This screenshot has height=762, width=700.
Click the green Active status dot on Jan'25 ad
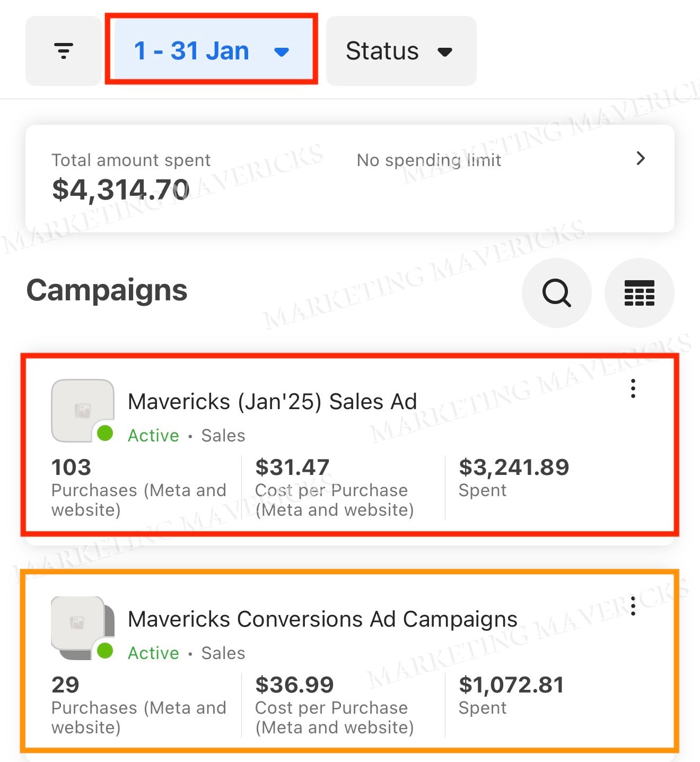point(105,433)
